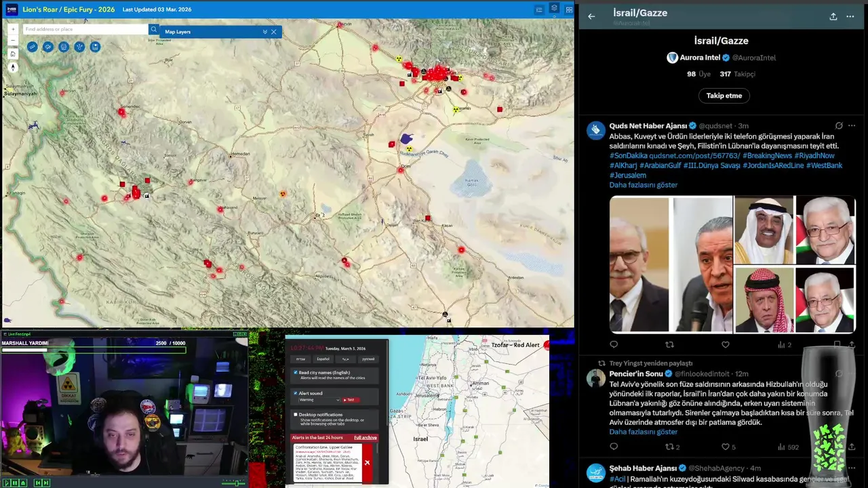Reply to Pencier'in Sonu post
868x488 pixels.
(614, 447)
